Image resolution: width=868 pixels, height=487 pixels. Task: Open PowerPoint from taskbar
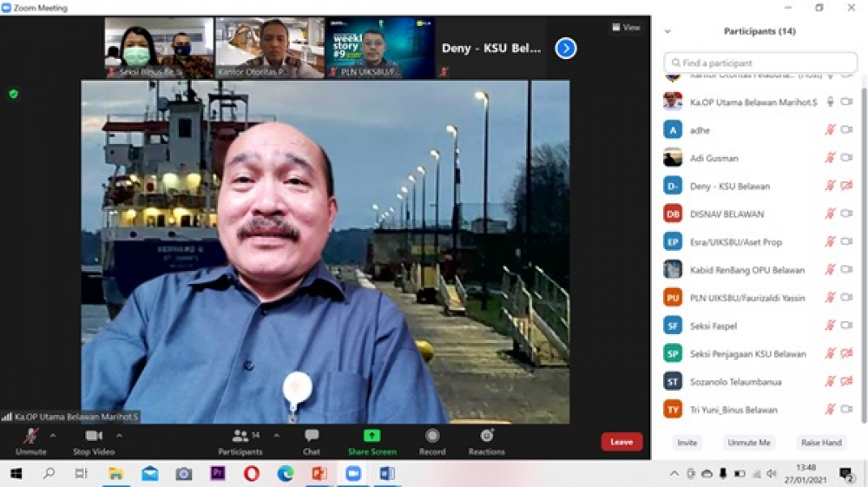pyautogui.click(x=319, y=474)
